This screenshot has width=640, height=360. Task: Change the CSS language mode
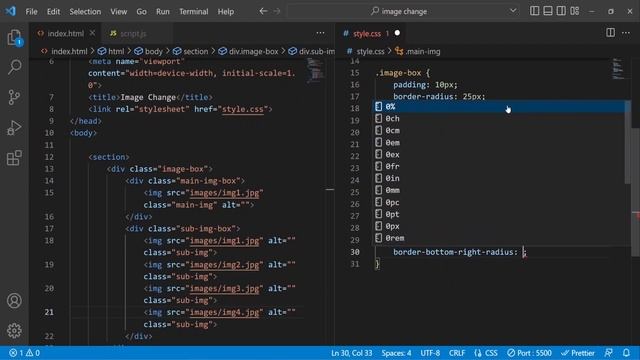[486, 353]
